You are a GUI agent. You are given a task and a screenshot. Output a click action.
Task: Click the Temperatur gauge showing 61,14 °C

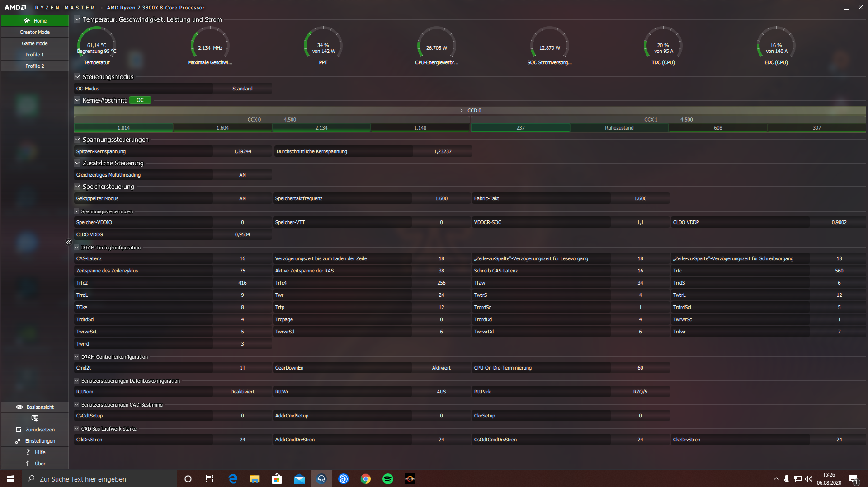[x=97, y=46]
